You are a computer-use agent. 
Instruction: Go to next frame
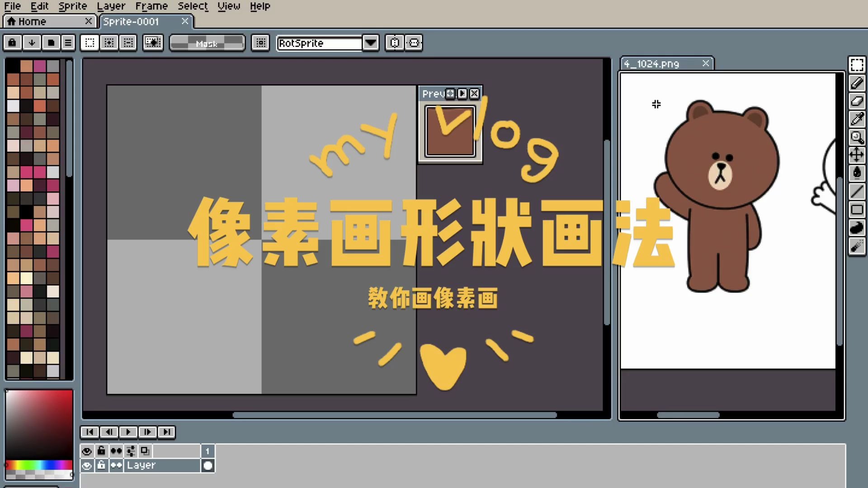[x=147, y=432]
